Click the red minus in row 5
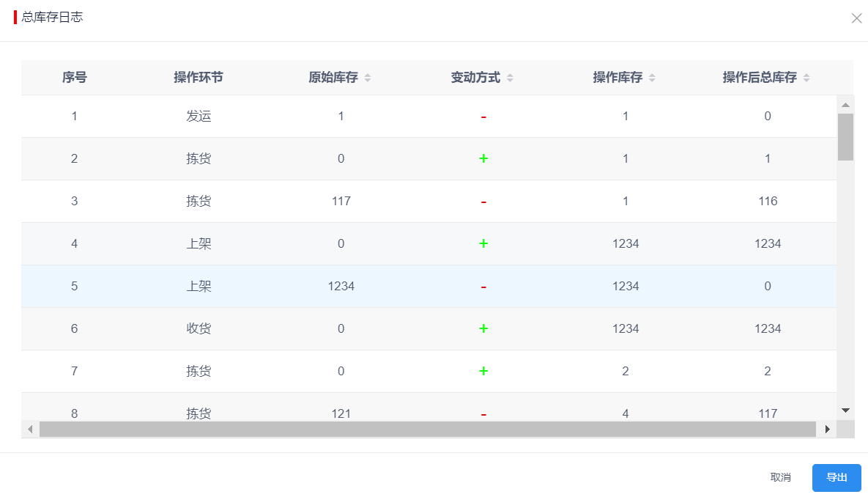Viewport: 868px width, 497px height. [483, 287]
